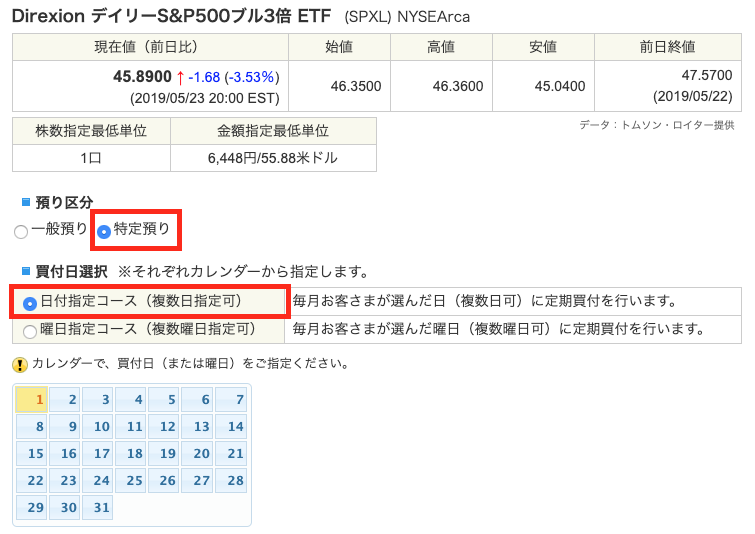755x534 pixels.
Task: Click previous close 47.5700
Action: pos(707,75)
